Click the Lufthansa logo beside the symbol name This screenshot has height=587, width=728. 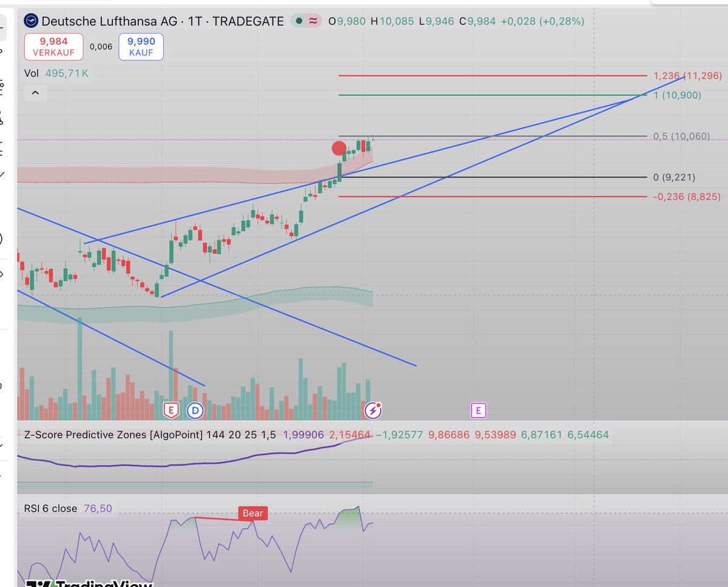[x=31, y=21]
